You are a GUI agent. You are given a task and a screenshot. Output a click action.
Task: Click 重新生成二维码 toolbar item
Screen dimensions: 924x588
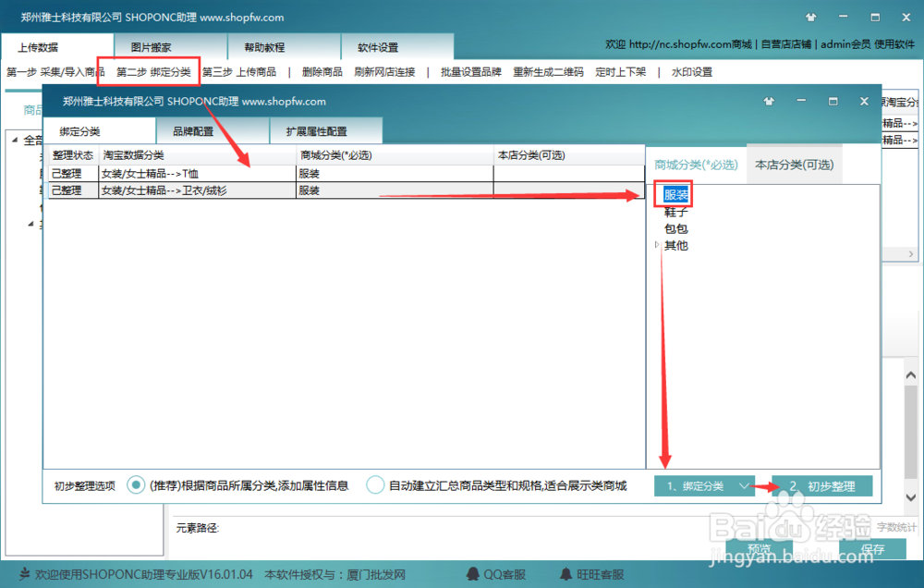[x=548, y=72]
